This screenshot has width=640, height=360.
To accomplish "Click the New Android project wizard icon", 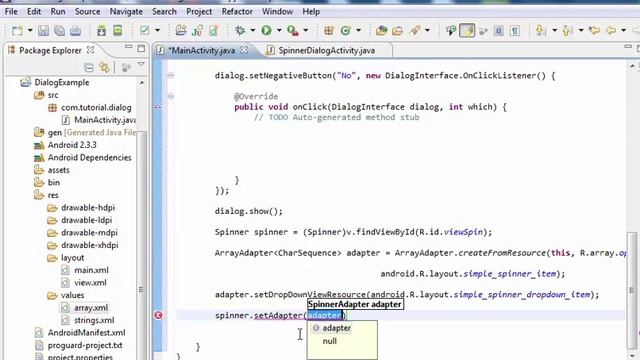I will pos(181,31).
